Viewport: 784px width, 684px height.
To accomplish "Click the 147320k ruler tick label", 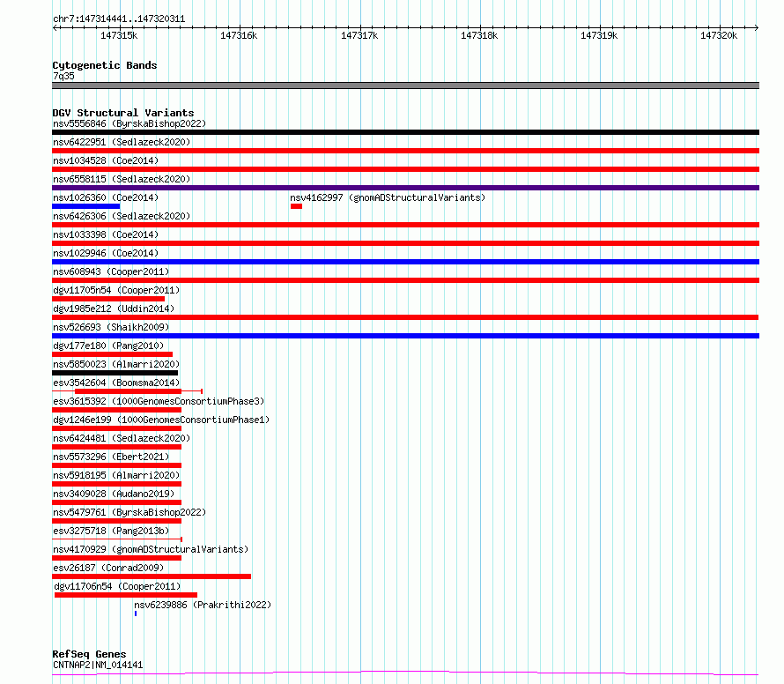I will [719, 35].
